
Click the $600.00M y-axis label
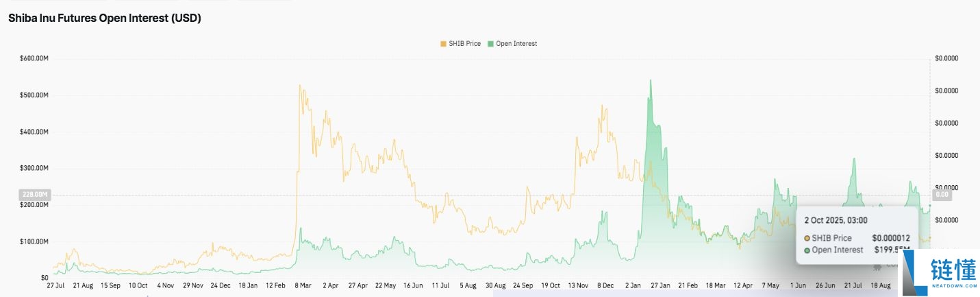(x=34, y=58)
